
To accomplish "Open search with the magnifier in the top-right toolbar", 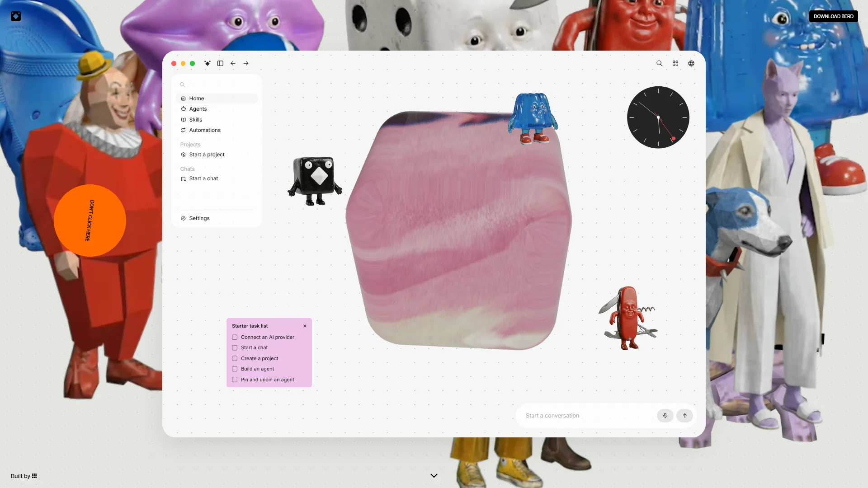I will click(x=660, y=63).
